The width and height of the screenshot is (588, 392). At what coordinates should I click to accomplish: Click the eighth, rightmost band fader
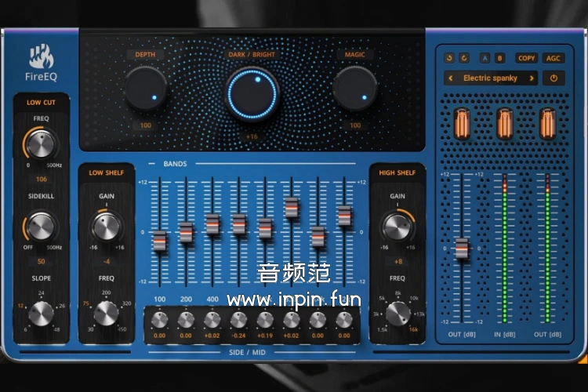click(x=344, y=216)
